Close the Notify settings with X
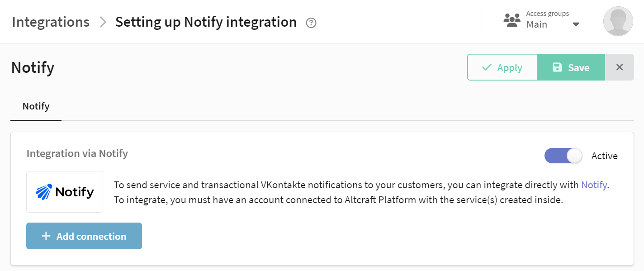The height and width of the screenshot is (271, 644). point(620,67)
